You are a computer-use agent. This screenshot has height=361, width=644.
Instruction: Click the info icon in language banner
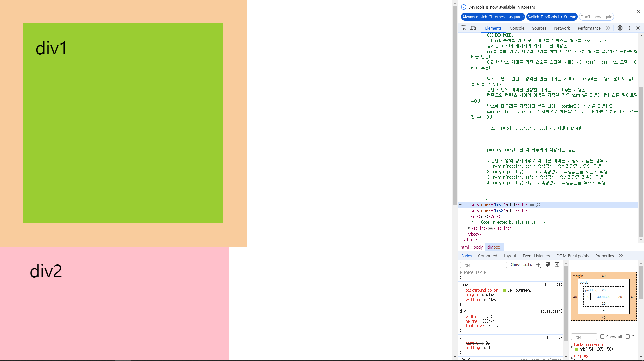464,7
